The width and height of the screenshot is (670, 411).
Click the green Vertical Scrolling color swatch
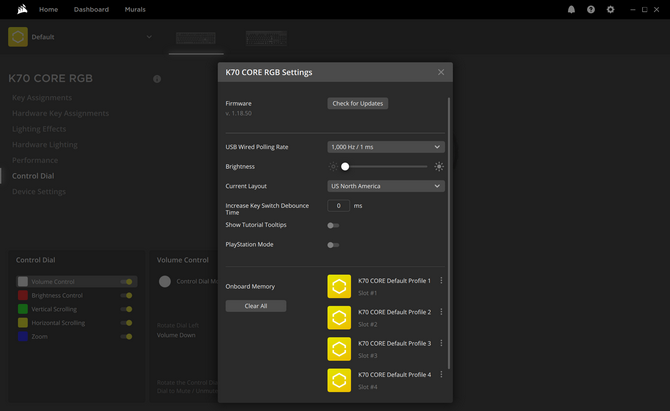[x=23, y=309]
